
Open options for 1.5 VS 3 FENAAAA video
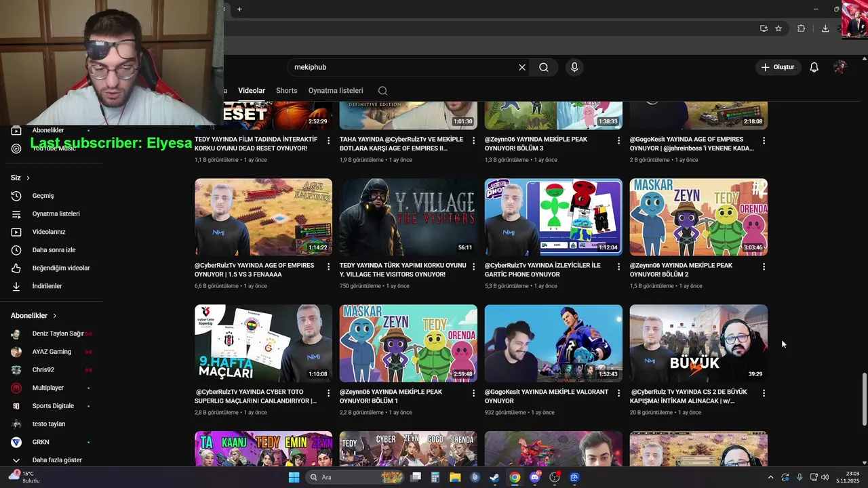click(x=329, y=266)
